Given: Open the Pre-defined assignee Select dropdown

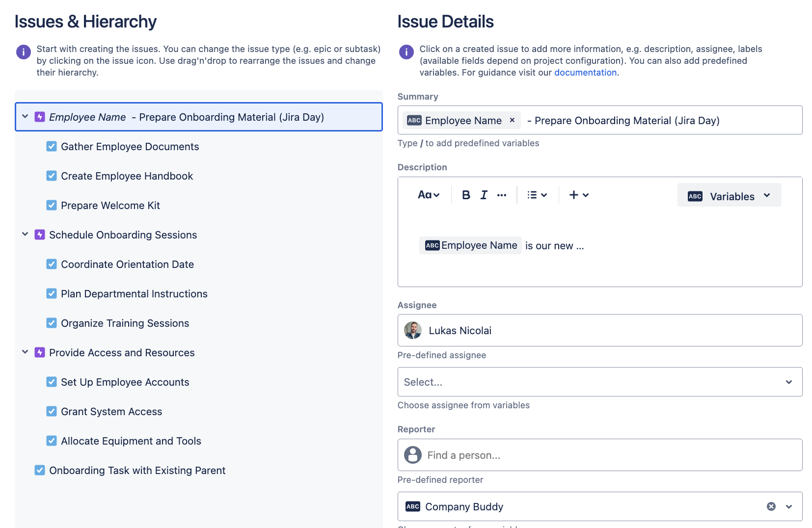Looking at the screenshot, I should (x=599, y=381).
